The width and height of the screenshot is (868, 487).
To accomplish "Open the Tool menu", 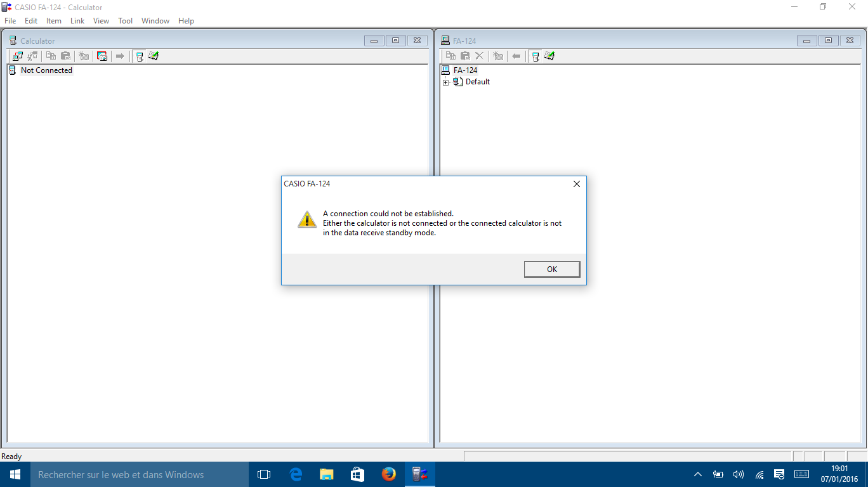I will (x=126, y=21).
